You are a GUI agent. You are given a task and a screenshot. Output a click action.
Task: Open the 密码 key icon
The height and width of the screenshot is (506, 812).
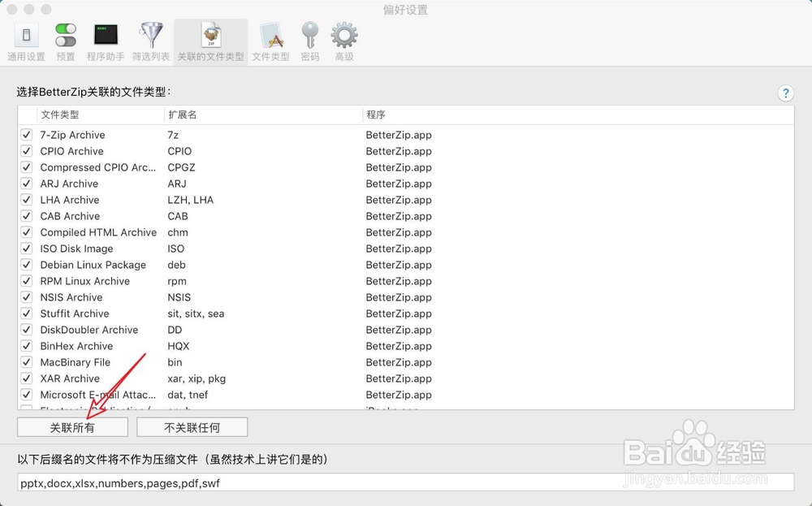[x=309, y=35]
